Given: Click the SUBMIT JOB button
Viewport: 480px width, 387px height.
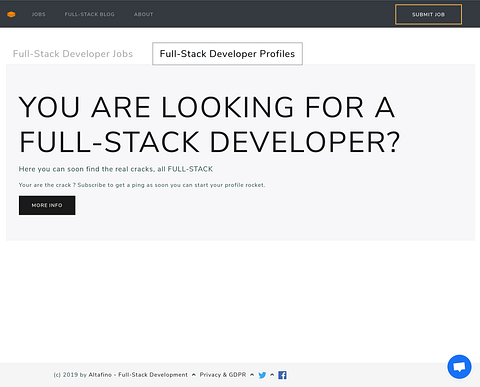Looking at the screenshot, I should coord(428,14).
